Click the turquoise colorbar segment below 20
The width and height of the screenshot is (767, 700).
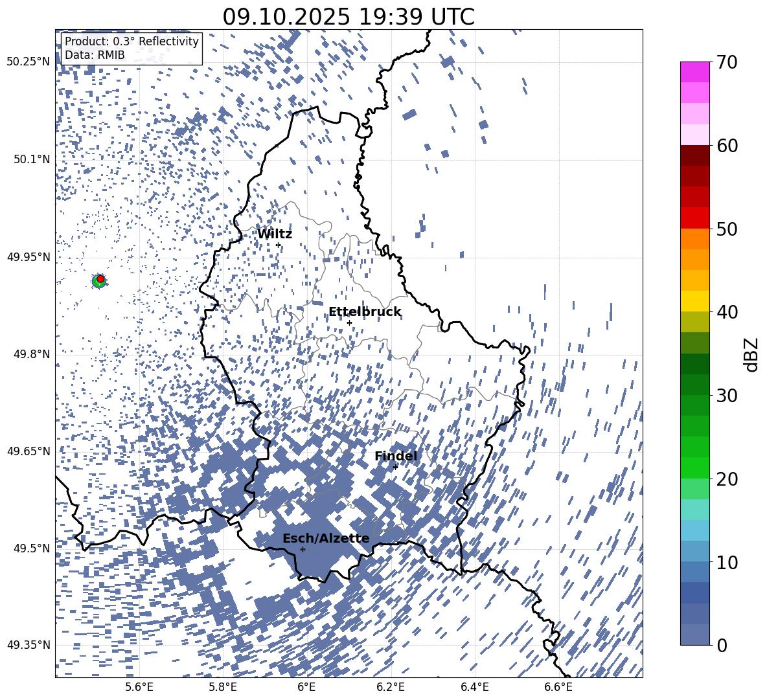point(694,510)
